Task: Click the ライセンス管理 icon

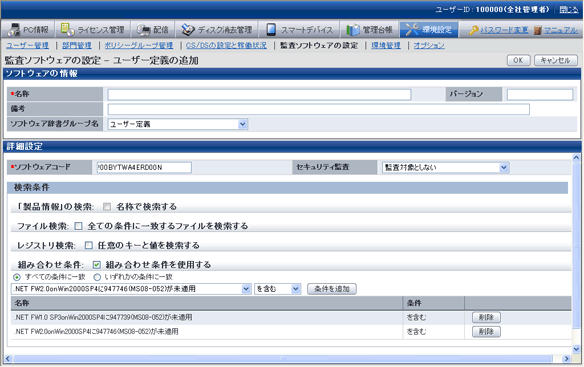Action: [x=67, y=29]
